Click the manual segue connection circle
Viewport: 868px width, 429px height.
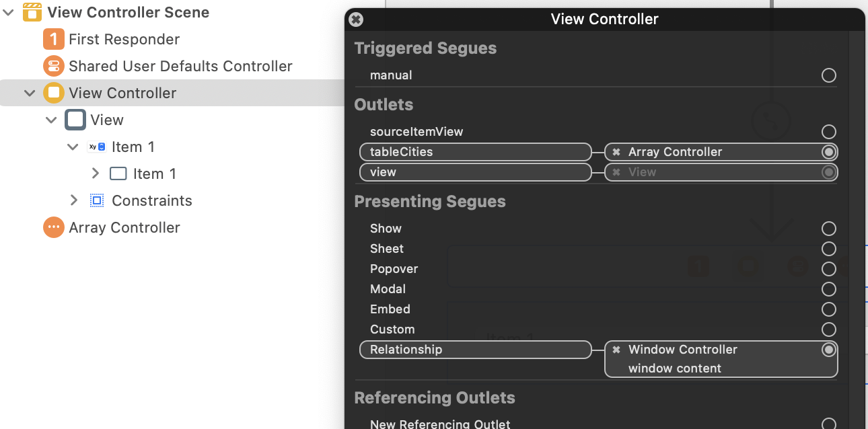click(x=829, y=75)
